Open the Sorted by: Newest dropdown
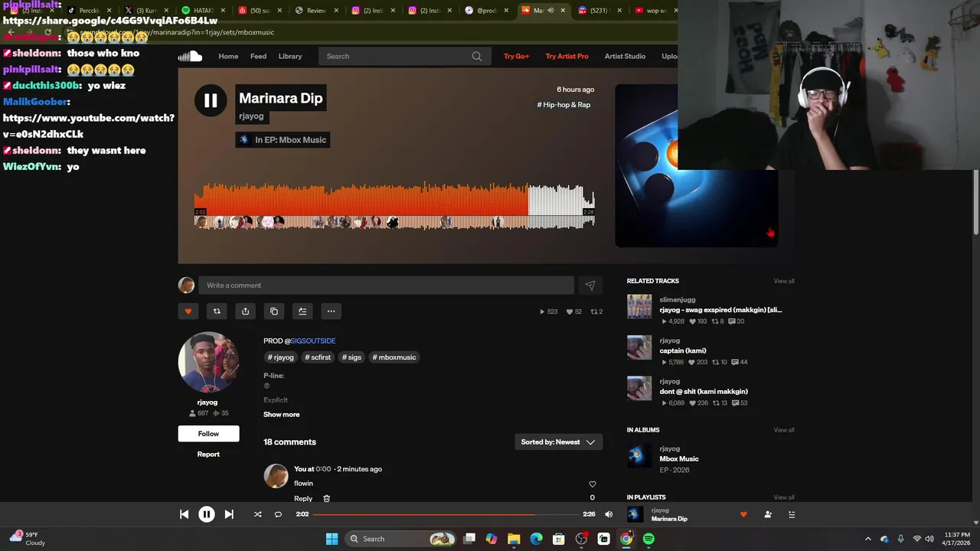Viewport: 980px width, 551px height. tap(558, 442)
